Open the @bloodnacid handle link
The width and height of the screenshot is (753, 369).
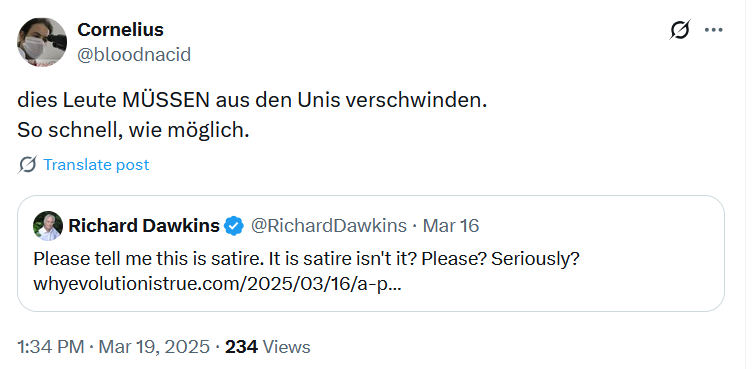click(x=134, y=55)
